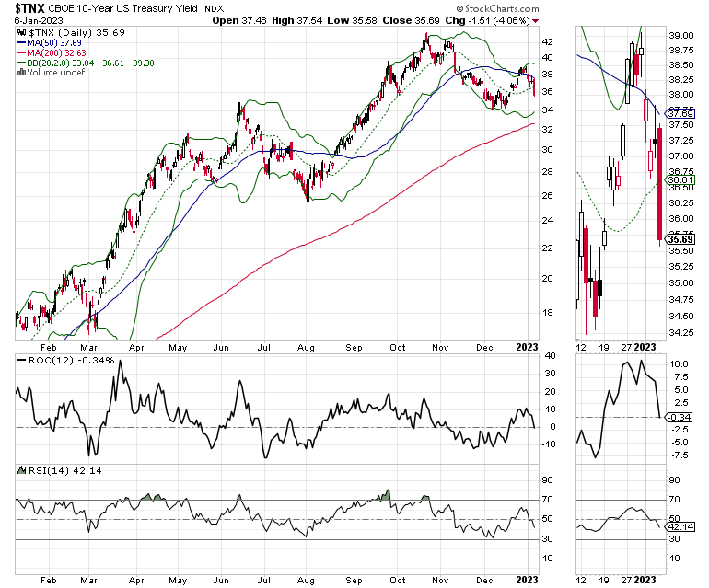Viewport: 709px width, 588px height.
Task: Click the 37.69 MA(50) price tag
Action: point(680,113)
